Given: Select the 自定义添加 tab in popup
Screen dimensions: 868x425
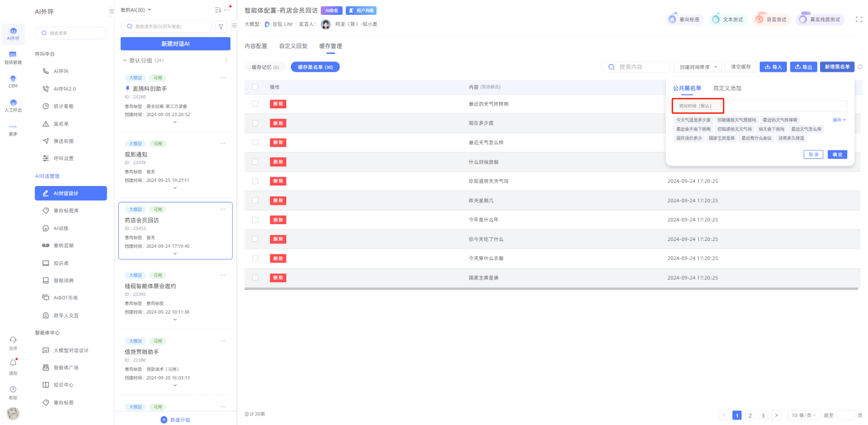Looking at the screenshot, I should [x=727, y=88].
